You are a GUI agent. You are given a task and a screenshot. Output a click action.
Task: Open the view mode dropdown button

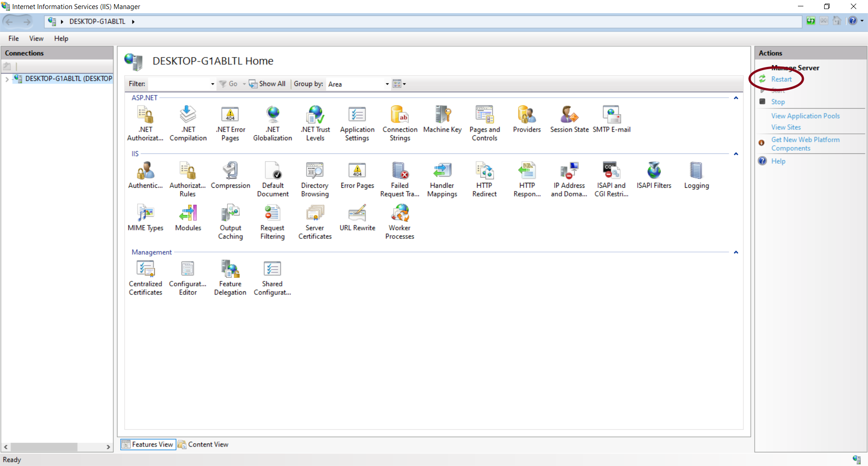click(x=399, y=84)
